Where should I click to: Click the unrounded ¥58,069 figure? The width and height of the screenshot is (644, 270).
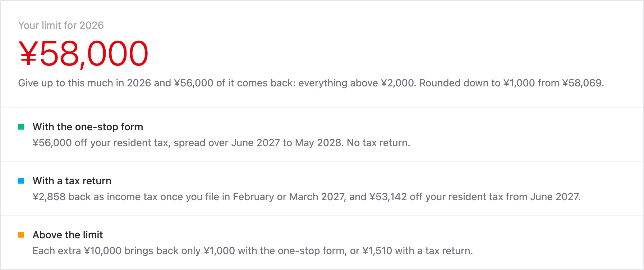[x=582, y=83]
